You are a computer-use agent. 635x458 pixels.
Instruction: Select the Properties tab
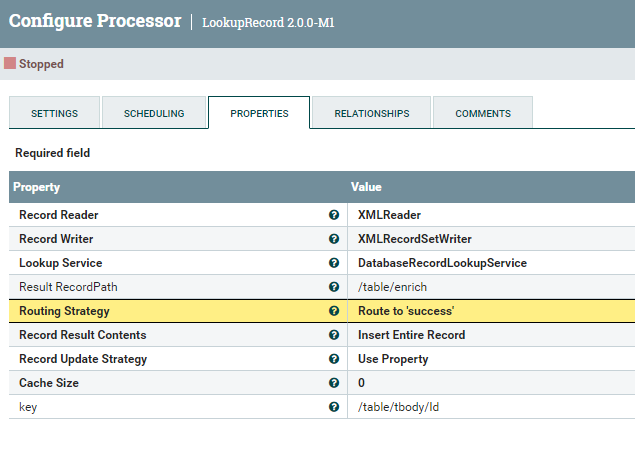(x=259, y=113)
